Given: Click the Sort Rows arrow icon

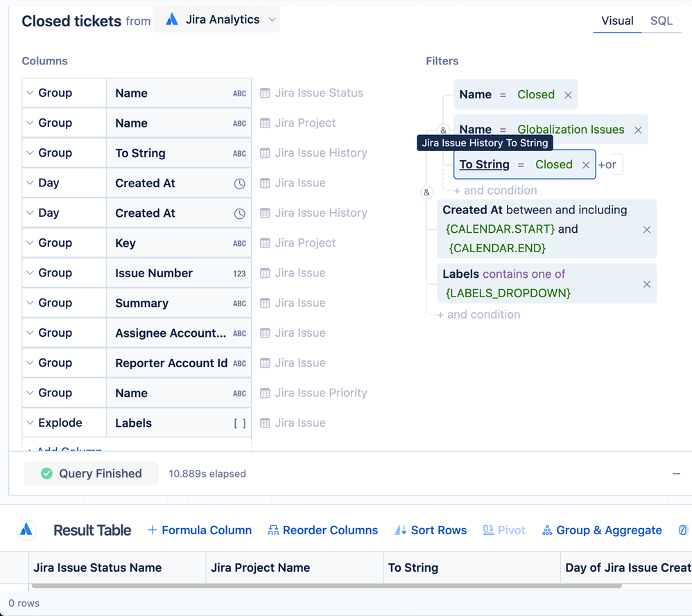Looking at the screenshot, I should 400,530.
